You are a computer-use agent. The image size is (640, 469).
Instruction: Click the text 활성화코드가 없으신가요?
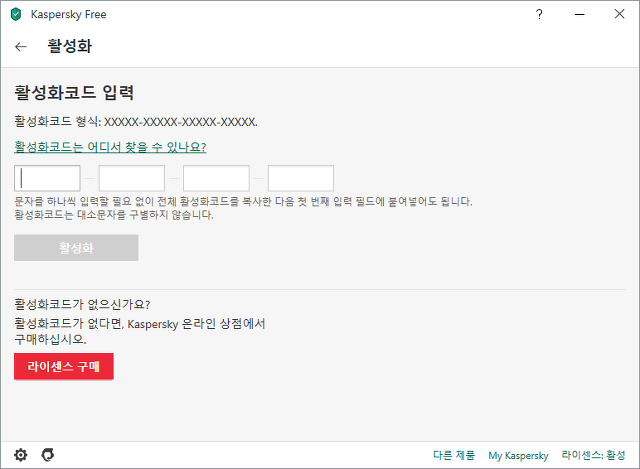click(x=82, y=304)
